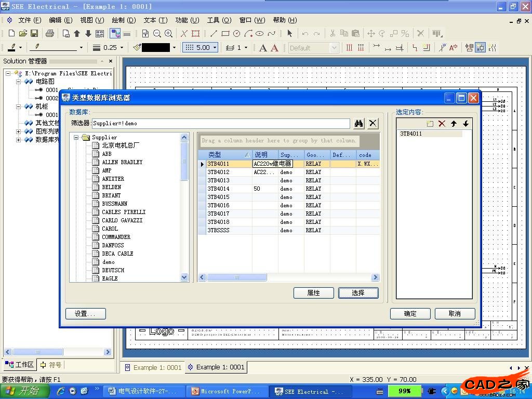Open the 文件(F) menu
This screenshot has height=399, width=532.
tap(30, 20)
